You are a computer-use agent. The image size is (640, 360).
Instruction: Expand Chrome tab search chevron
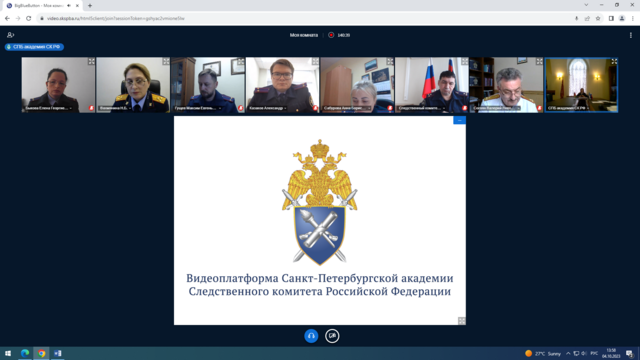click(586, 5)
